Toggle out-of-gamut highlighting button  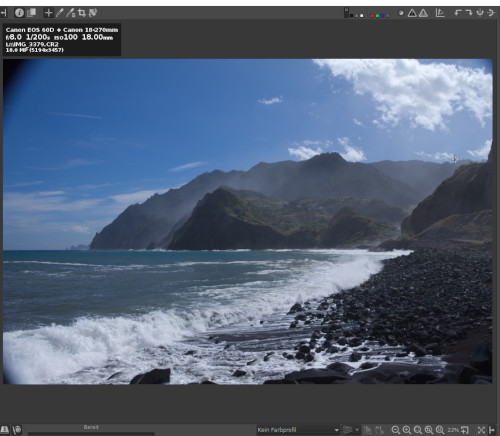coord(379,430)
